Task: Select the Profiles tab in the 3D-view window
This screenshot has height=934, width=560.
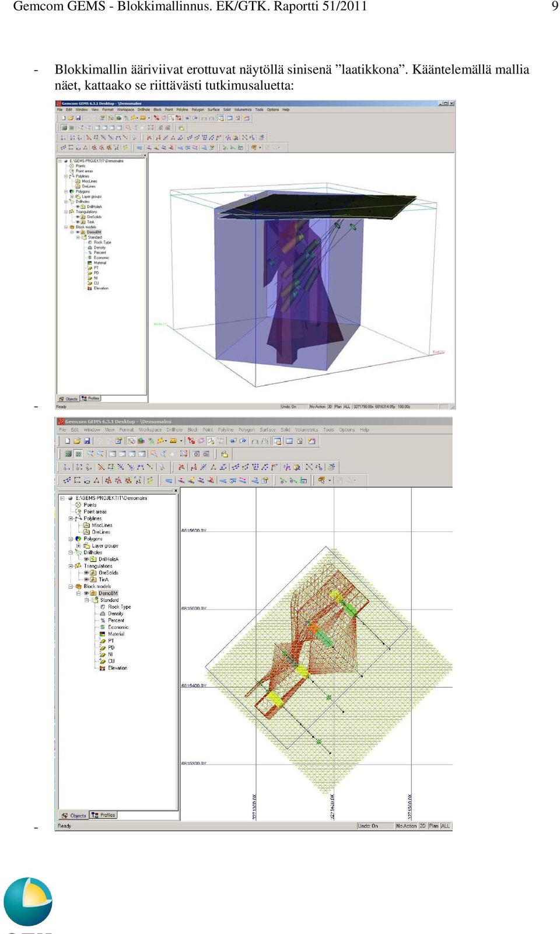Action: click(x=91, y=398)
